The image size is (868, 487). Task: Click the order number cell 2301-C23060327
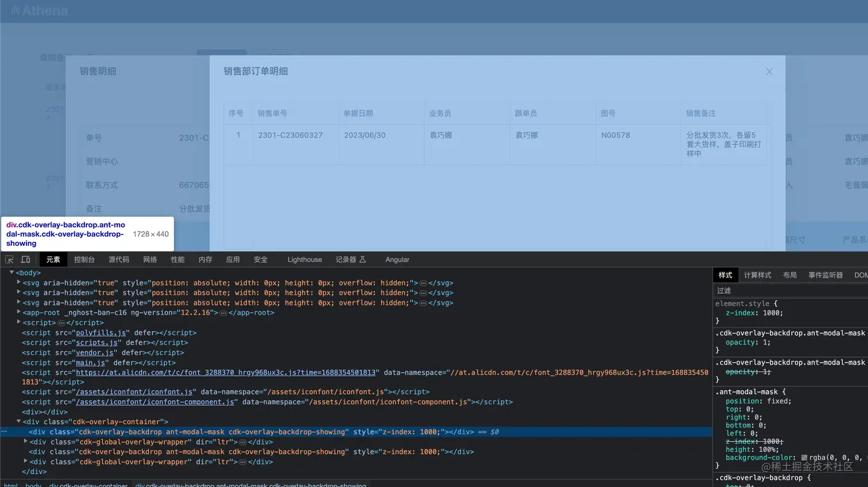[x=290, y=135]
